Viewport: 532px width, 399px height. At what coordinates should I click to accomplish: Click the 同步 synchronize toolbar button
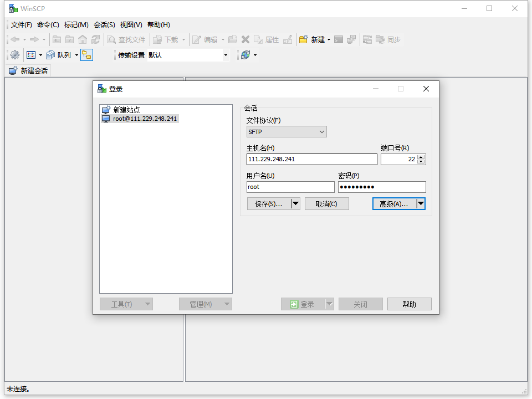point(388,40)
